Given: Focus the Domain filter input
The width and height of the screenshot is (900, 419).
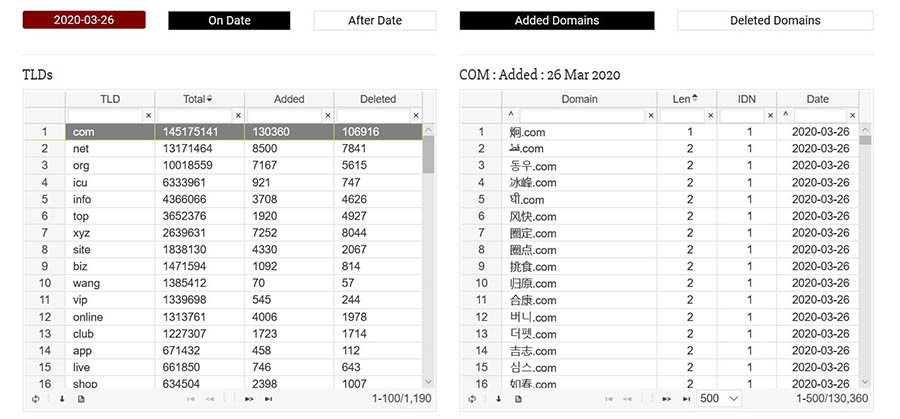Looking at the screenshot, I should 581,115.
